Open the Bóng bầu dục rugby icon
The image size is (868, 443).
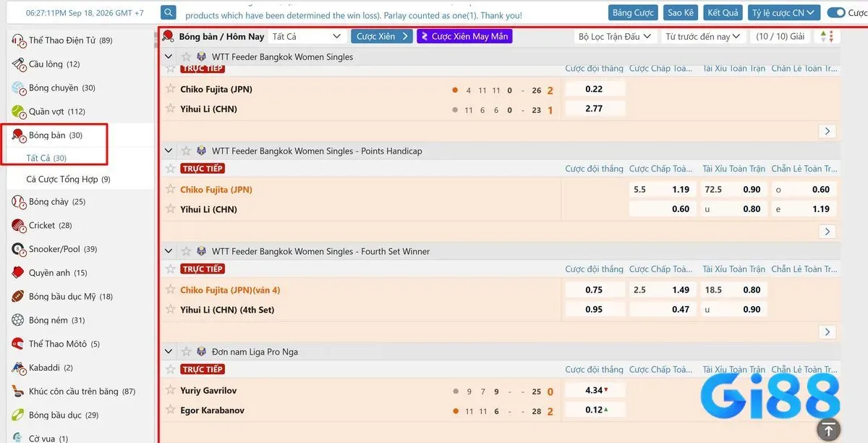click(x=19, y=415)
